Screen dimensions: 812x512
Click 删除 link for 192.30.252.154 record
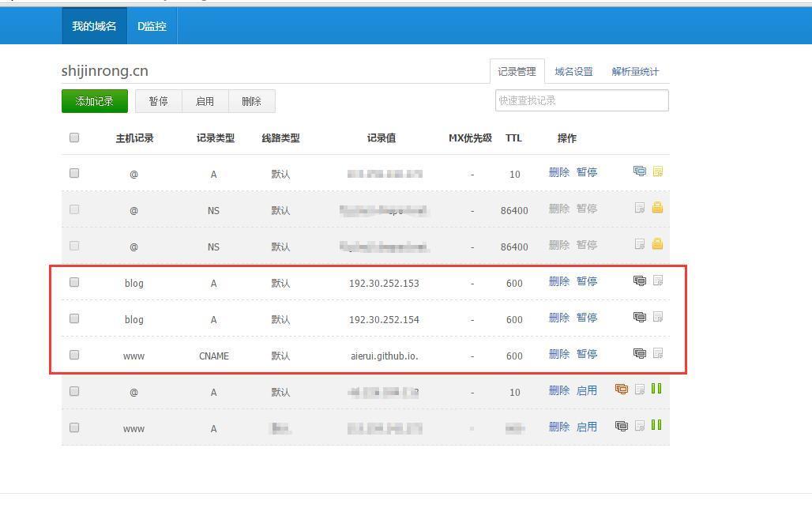click(558, 318)
